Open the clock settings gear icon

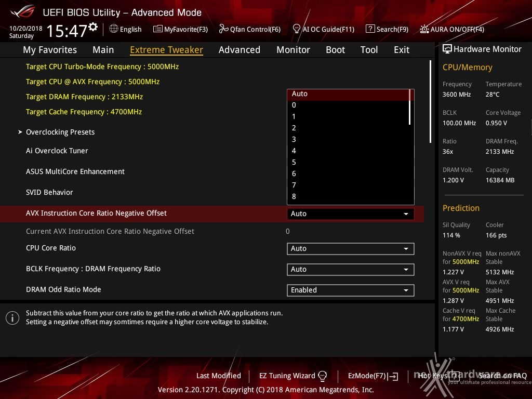pos(93,26)
